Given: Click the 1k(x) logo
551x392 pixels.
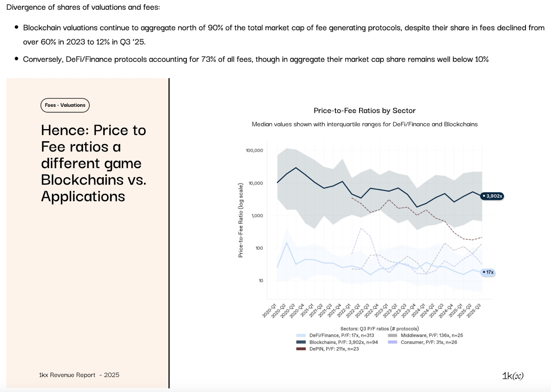Looking at the screenshot, I should [512, 376].
